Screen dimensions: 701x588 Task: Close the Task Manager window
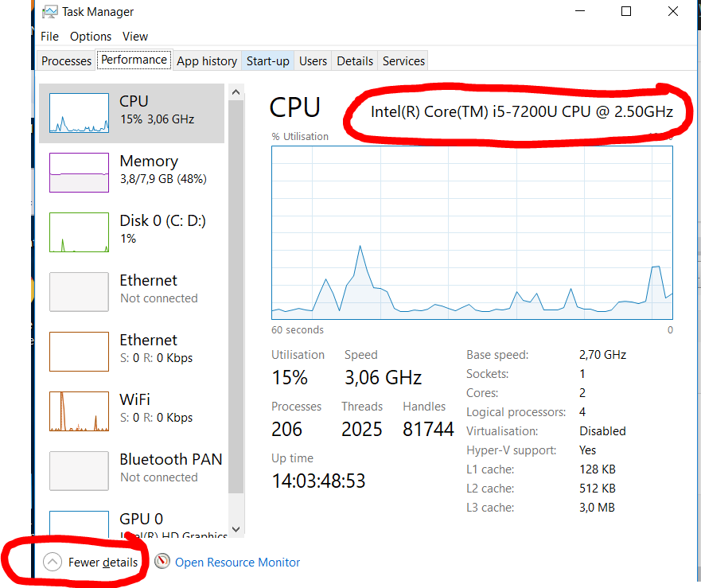[x=673, y=11]
